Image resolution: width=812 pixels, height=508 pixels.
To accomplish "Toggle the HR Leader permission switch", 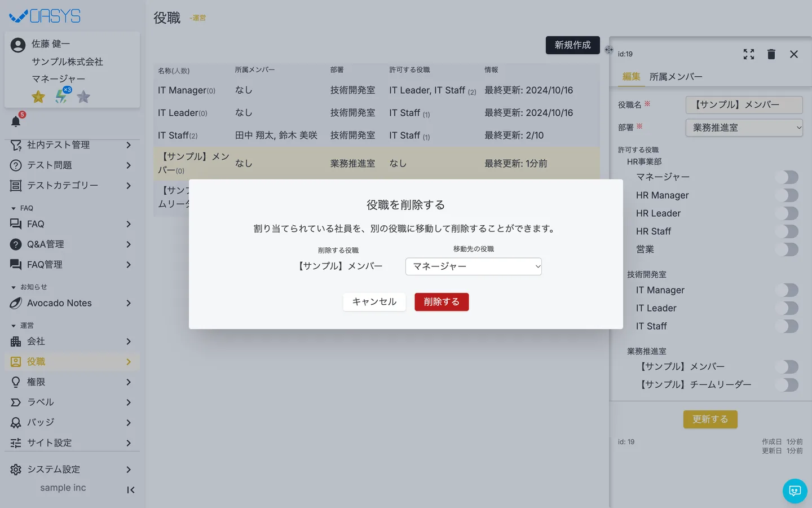I will pyautogui.click(x=787, y=213).
